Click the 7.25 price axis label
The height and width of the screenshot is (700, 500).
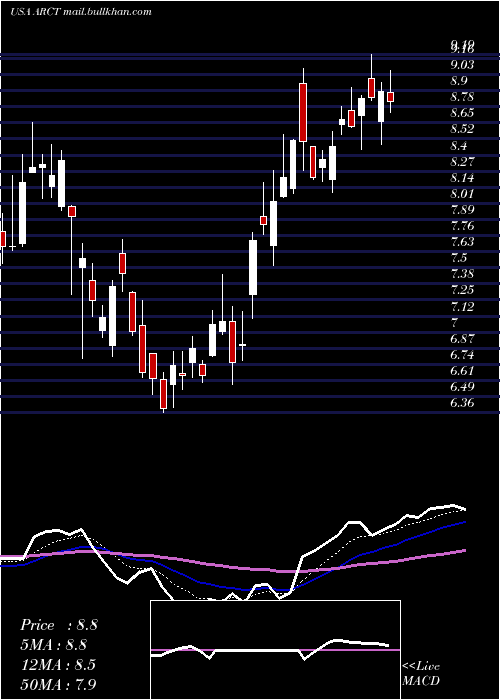coord(462,290)
